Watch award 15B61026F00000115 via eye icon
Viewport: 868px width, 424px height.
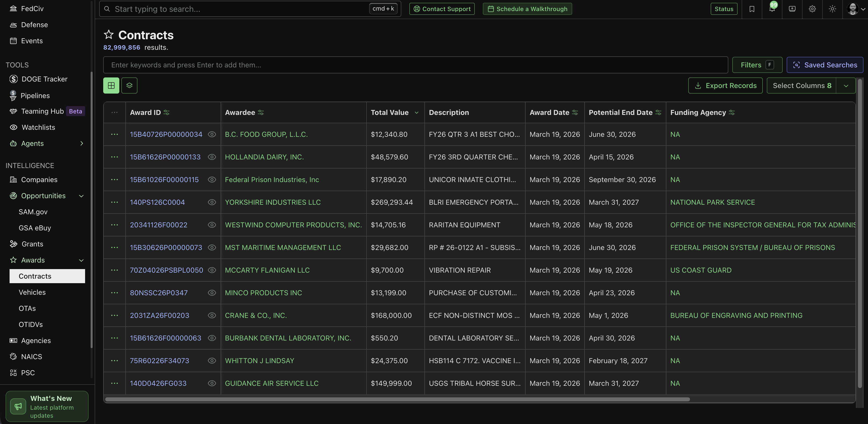[x=212, y=180]
